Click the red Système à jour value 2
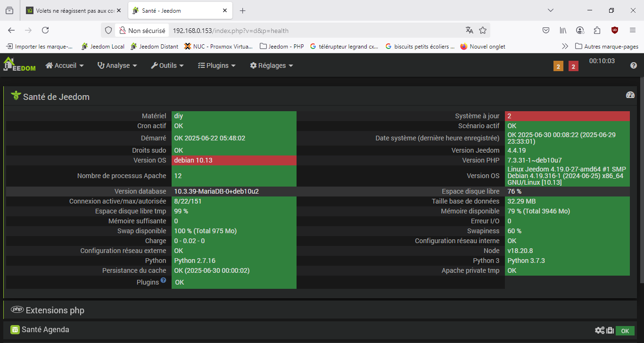The height and width of the screenshot is (343, 644). [567, 116]
